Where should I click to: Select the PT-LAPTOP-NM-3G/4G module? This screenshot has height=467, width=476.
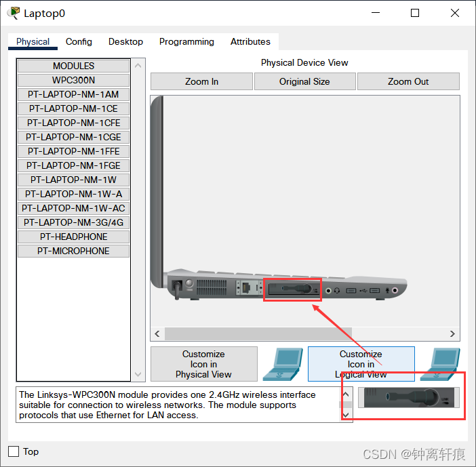73,222
